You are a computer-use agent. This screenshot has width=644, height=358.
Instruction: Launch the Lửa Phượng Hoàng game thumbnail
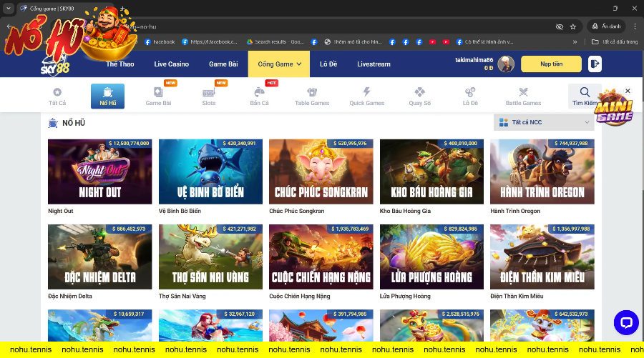coord(431,257)
